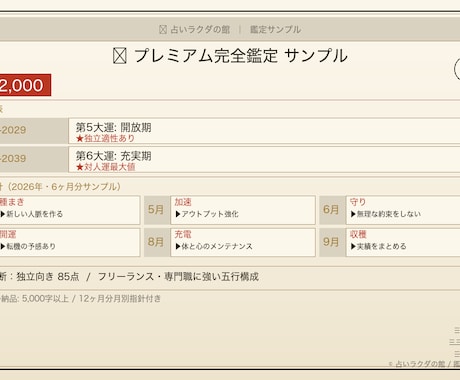This screenshot has width=460, height=380.
Task: Click the 新しい人脈を作る guidance line
Action: pos(32,214)
